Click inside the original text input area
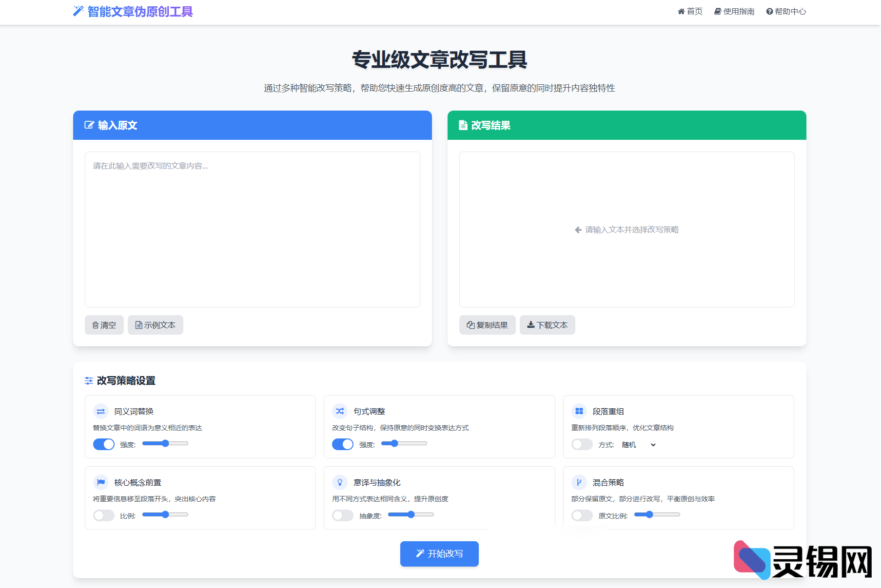The image size is (881, 588). (x=253, y=229)
